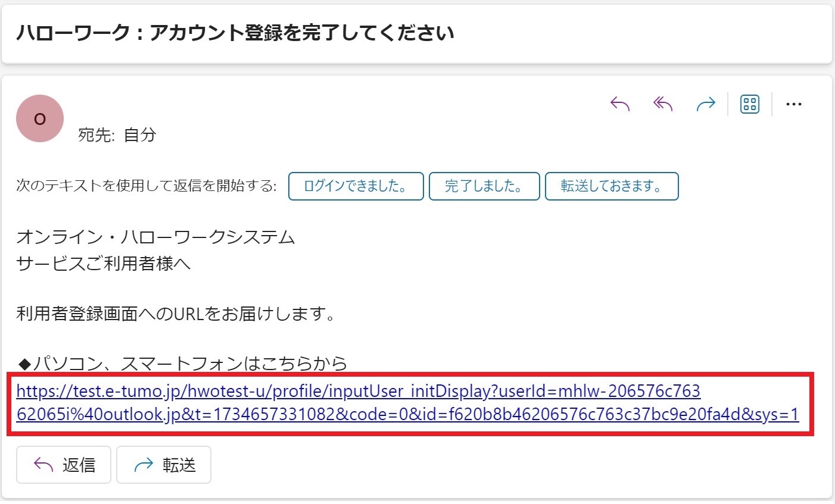Open the test.e-tumo.jp registration URL link
Image resolution: width=835 pixels, height=504 pixels.
pyautogui.click(x=407, y=403)
